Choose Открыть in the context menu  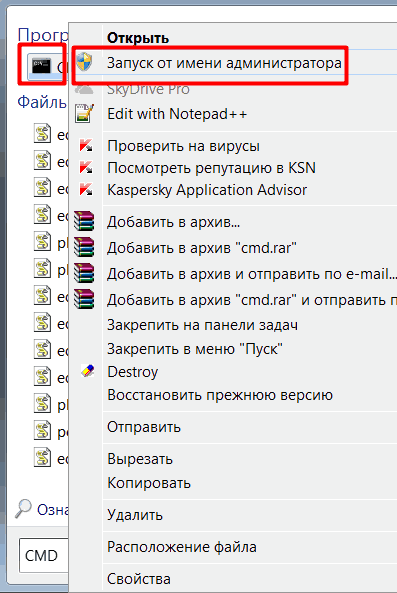pyautogui.click(x=138, y=38)
